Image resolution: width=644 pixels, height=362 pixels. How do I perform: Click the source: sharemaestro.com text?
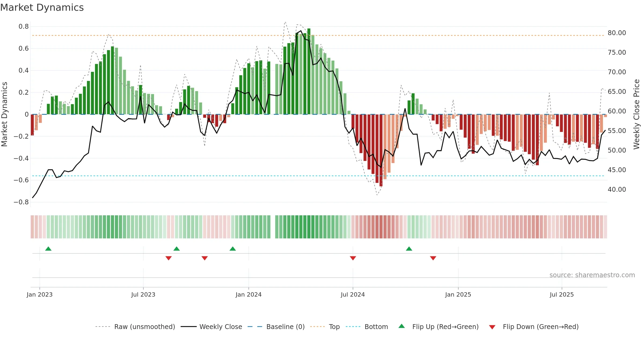pyautogui.click(x=592, y=275)
